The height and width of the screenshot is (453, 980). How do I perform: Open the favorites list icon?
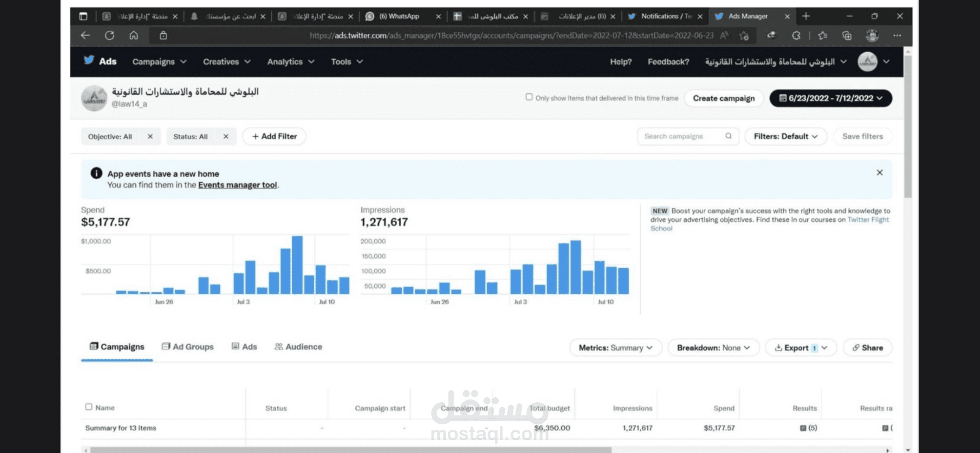[823, 36]
